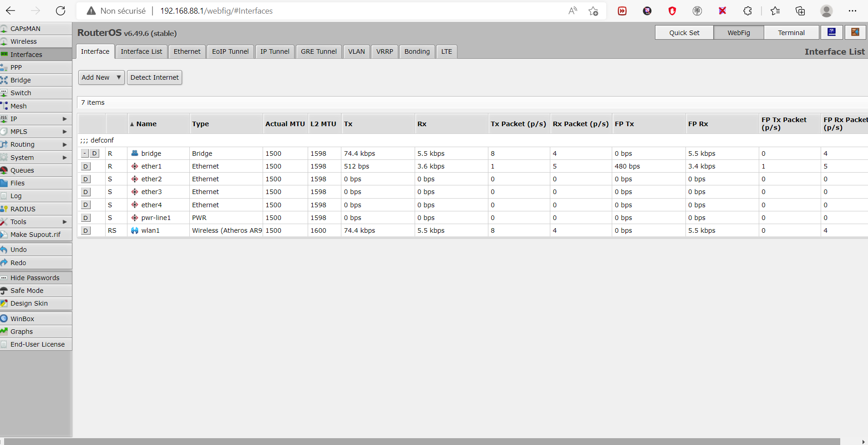The image size is (868, 445).
Task: Disable pwr-line1 using its D button
Action: coord(86,218)
